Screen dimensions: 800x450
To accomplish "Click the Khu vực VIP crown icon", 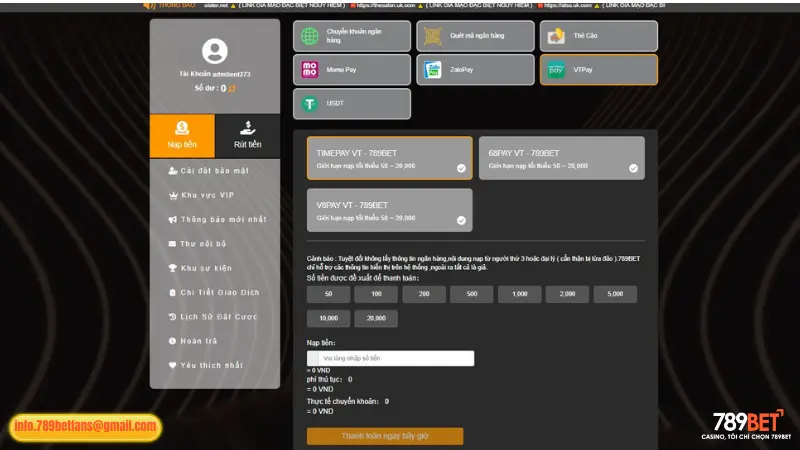I will [172, 195].
